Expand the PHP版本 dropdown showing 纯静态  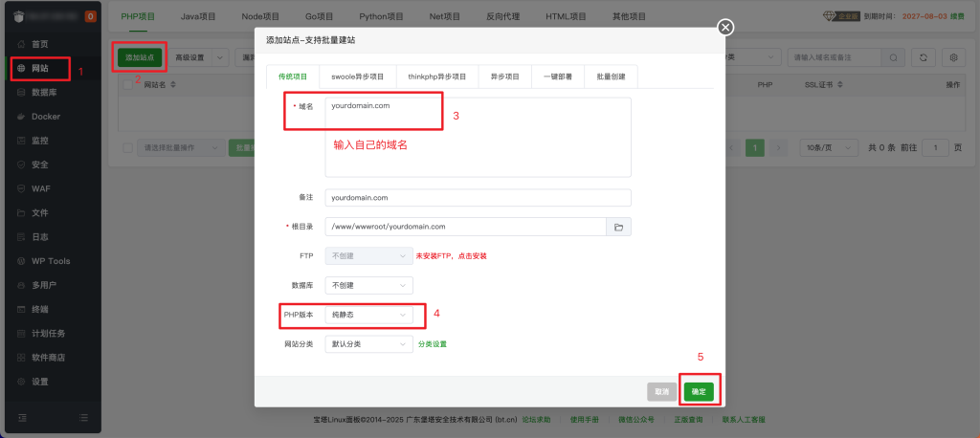tap(369, 314)
